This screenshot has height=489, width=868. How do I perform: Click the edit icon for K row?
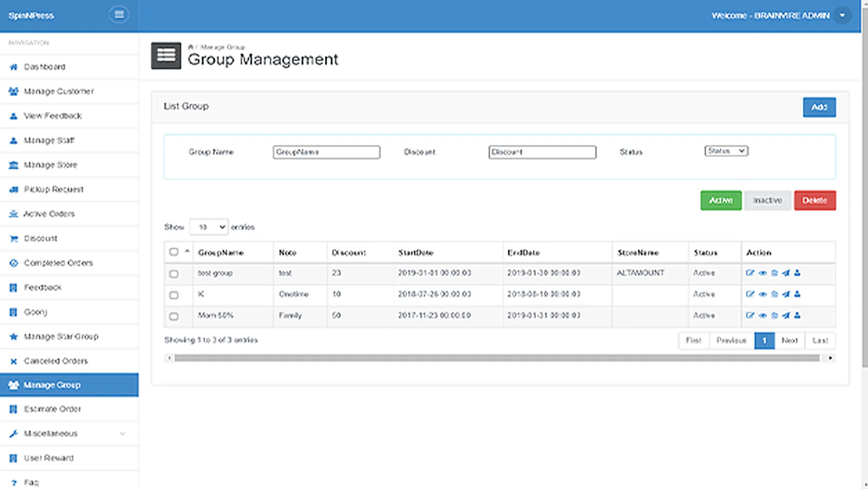click(x=750, y=294)
